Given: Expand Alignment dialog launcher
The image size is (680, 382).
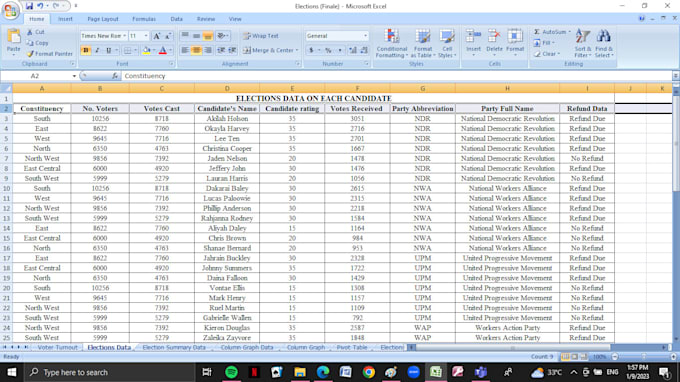Looking at the screenshot, I should 298,64.
